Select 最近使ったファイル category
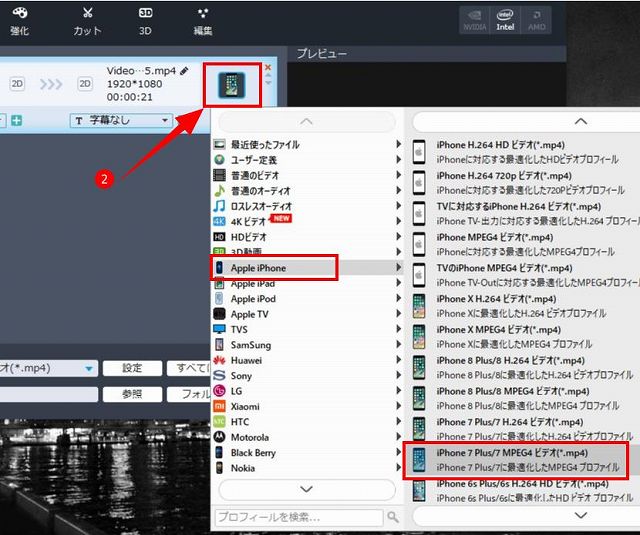The image size is (640, 535). [x=306, y=144]
